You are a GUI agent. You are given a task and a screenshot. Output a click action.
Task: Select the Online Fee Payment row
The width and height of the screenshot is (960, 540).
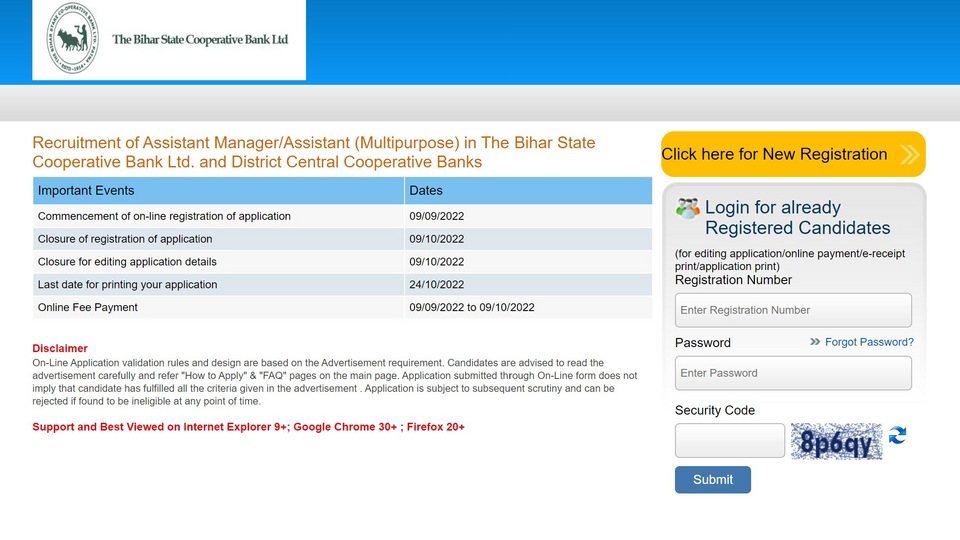pos(342,307)
